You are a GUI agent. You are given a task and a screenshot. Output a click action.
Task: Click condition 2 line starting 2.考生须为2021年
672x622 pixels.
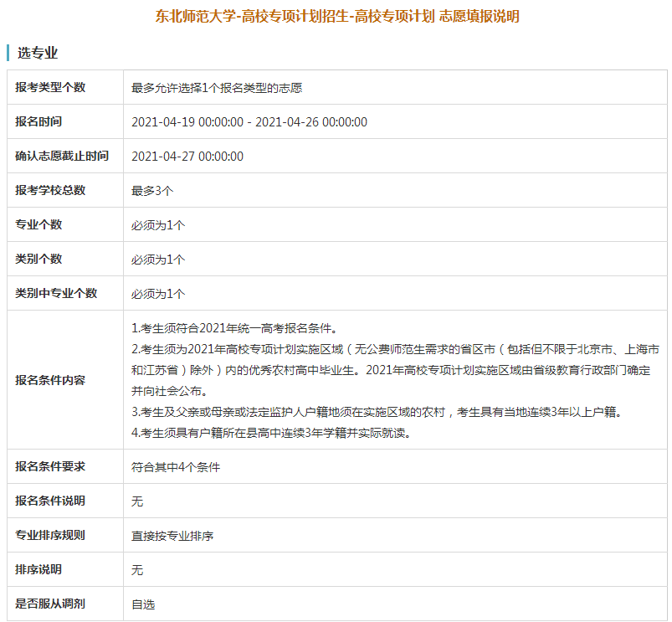[x=395, y=349]
